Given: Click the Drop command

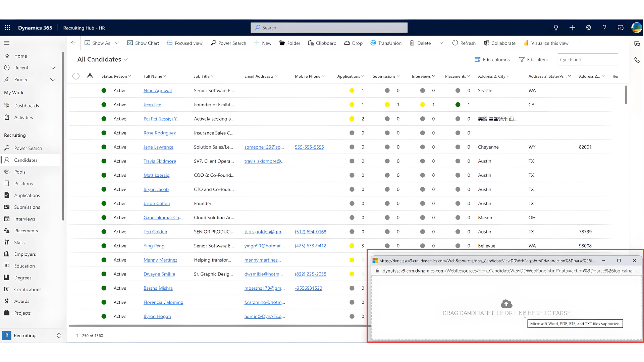Looking at the screenshot, I should point(353,43).
